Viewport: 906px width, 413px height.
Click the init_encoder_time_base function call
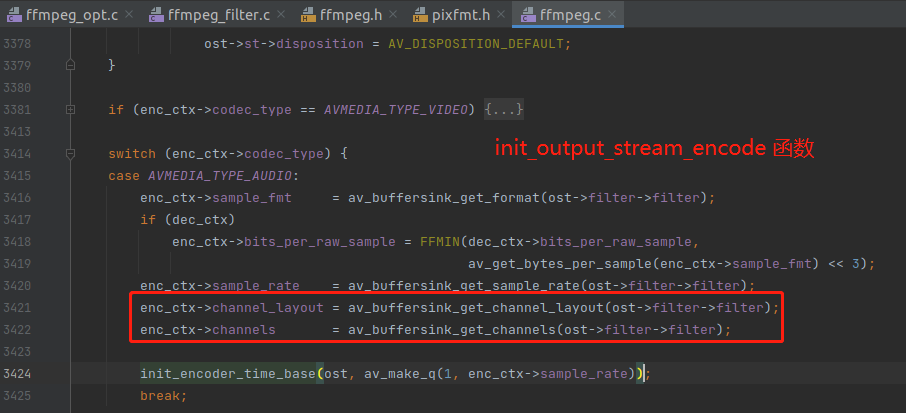[x=228, y=373]
